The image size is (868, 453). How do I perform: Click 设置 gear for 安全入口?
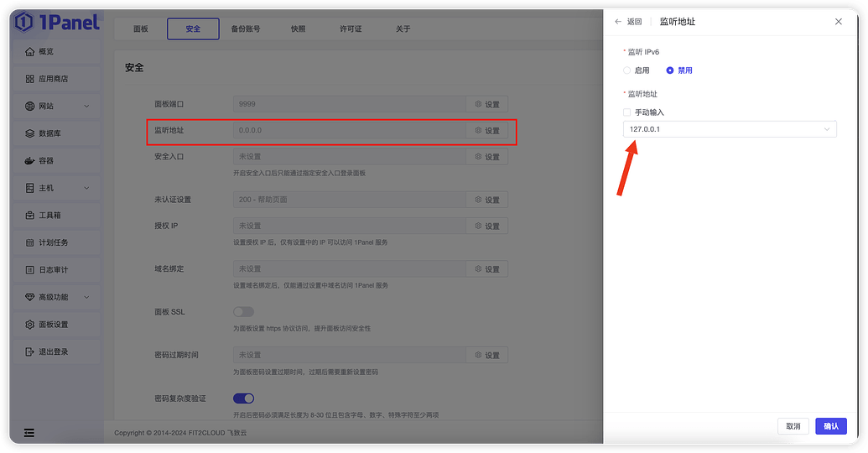(487, 157)
